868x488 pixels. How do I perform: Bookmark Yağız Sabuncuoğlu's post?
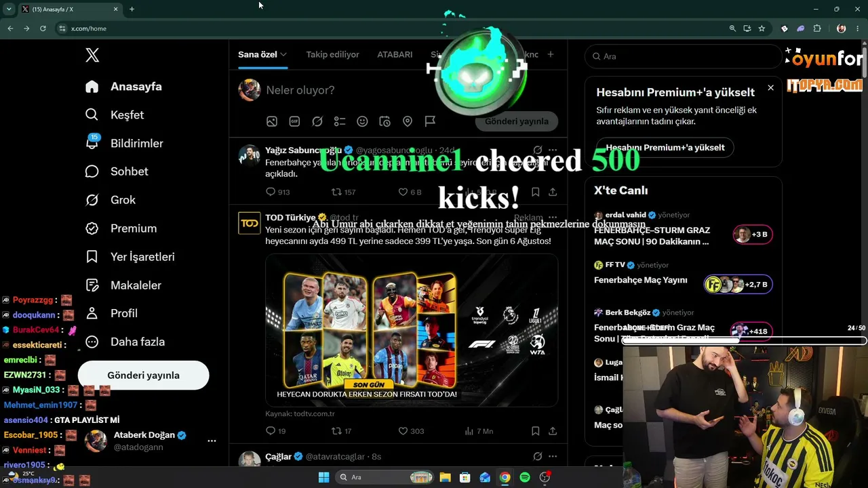[535, 192]
